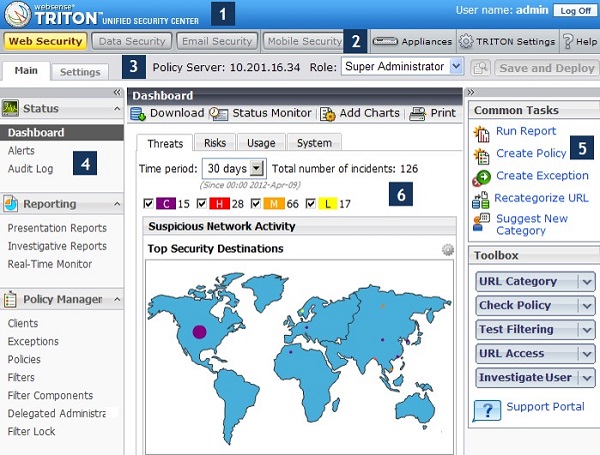Open the Role dropdown Super Administrator
600x455 pixels.
[x=403, y=67]
